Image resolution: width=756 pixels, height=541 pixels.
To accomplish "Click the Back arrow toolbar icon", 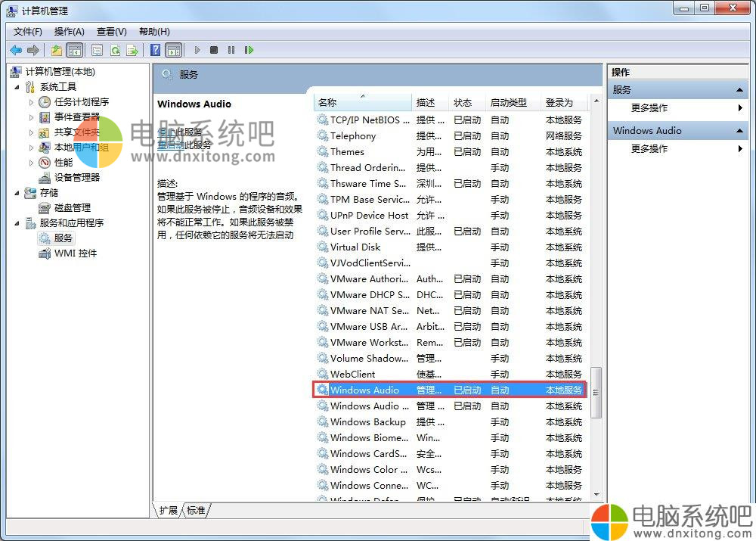I will [x=16, y=50].
